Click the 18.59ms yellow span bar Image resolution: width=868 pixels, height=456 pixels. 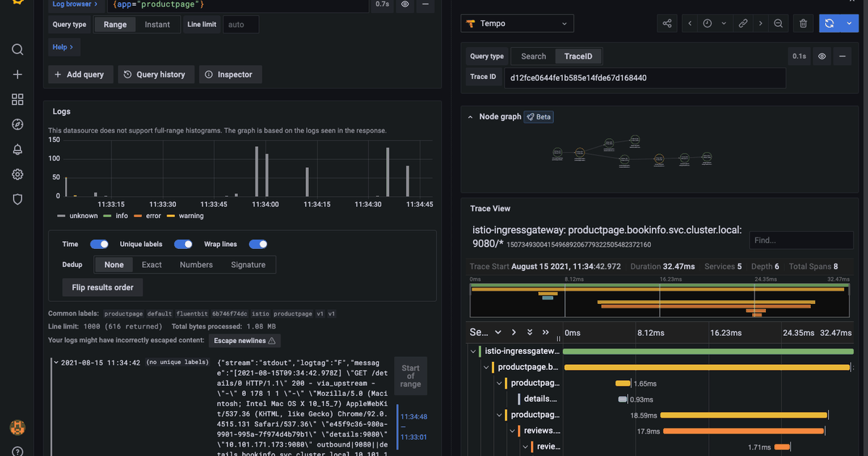coord(744,415)
